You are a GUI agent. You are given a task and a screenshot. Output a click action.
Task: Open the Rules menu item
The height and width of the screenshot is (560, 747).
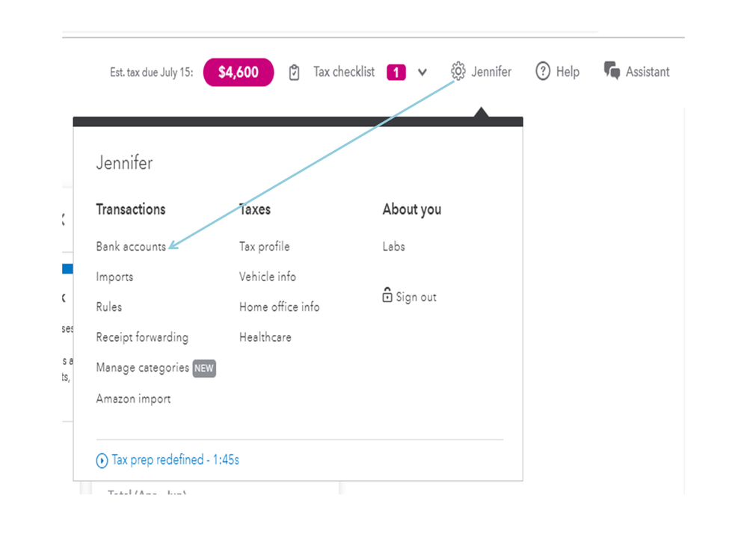109,307
